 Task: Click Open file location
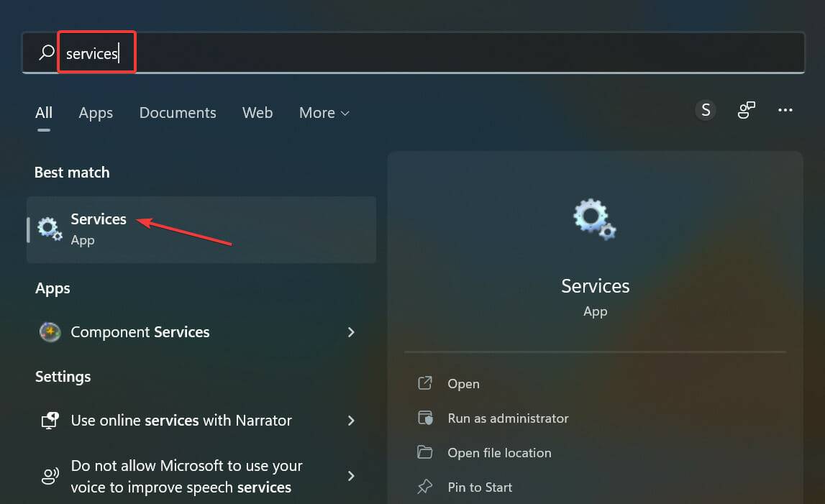[499, 452]
